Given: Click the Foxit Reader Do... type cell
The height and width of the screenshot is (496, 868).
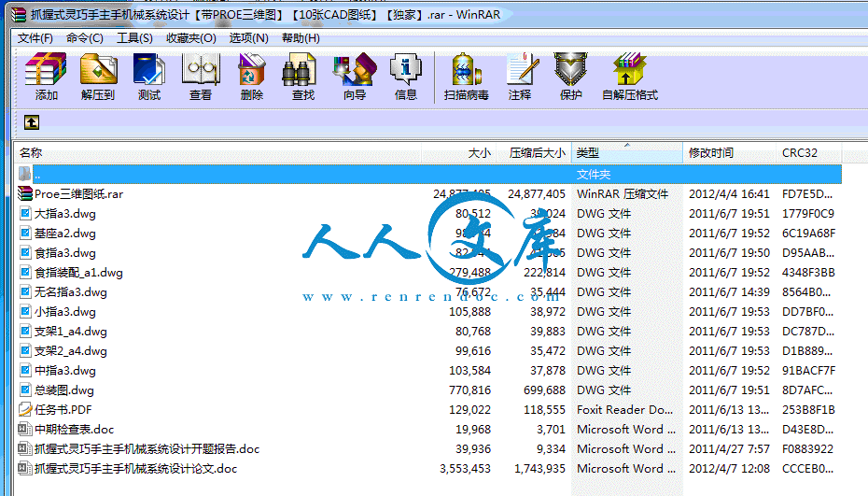Looking at the screenshot, I should (x=625, y=409).
